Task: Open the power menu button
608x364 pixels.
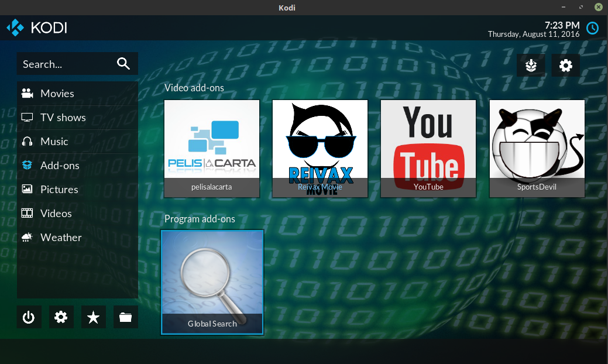Action: (x=29, y=317)
